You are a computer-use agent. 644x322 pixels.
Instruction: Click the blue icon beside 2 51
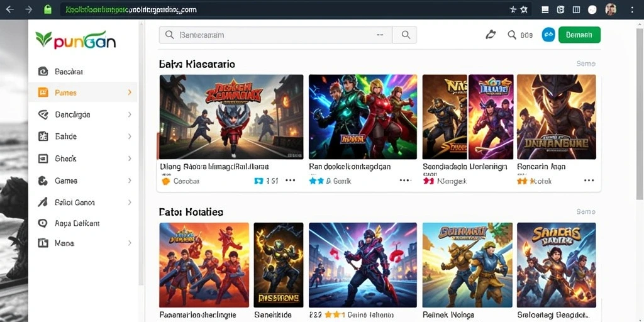pyautogui.click(x=258, y=180)
